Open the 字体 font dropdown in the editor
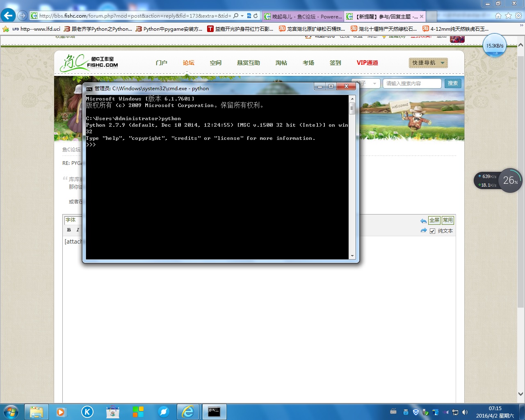 click(x=73, y=220)
